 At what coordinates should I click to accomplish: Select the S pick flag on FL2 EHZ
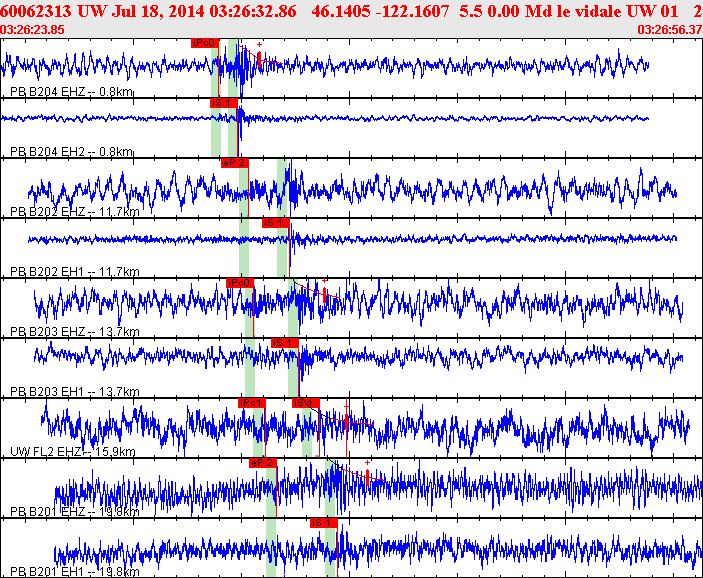pyautogui.click(x=305, y=402)
